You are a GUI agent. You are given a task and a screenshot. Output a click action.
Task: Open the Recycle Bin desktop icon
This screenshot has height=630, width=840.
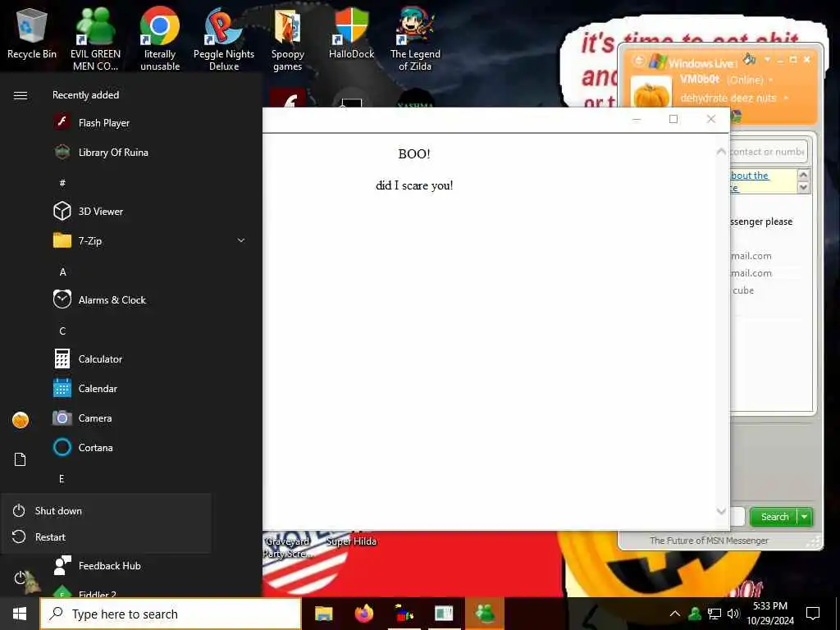pos(32,34)
